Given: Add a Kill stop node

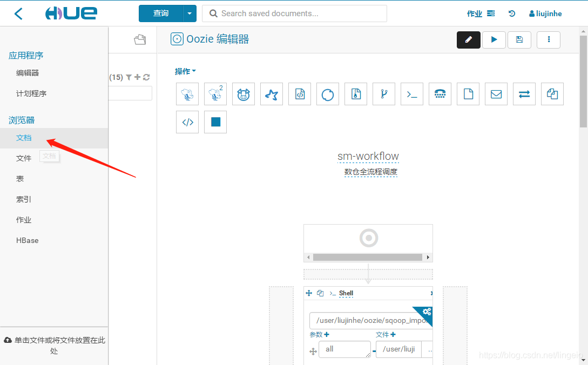Looking at the screenshot, I should (215, 122).
